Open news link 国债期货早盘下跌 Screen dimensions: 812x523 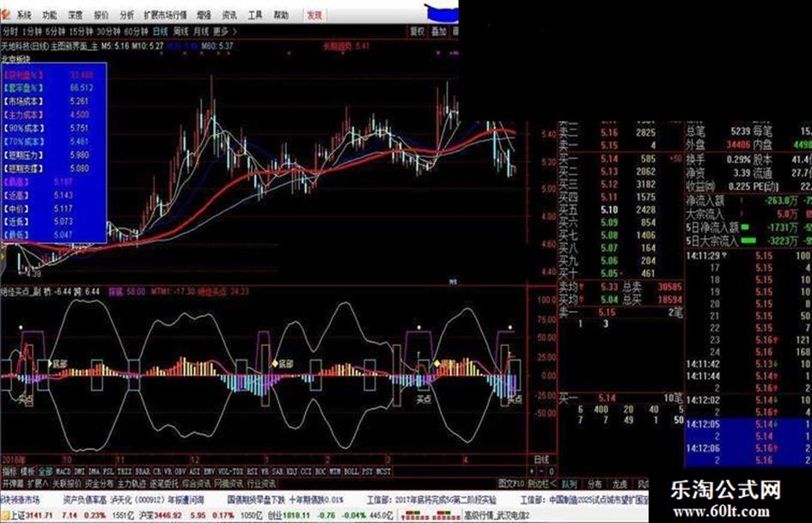pos(257,500)
